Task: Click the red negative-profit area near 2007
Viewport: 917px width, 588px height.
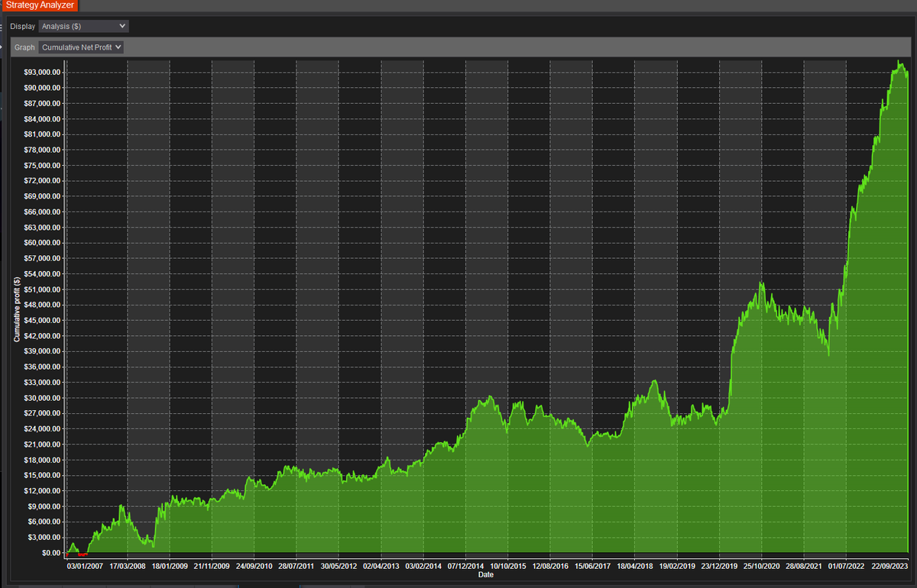Action: click(x=83, y=554)
